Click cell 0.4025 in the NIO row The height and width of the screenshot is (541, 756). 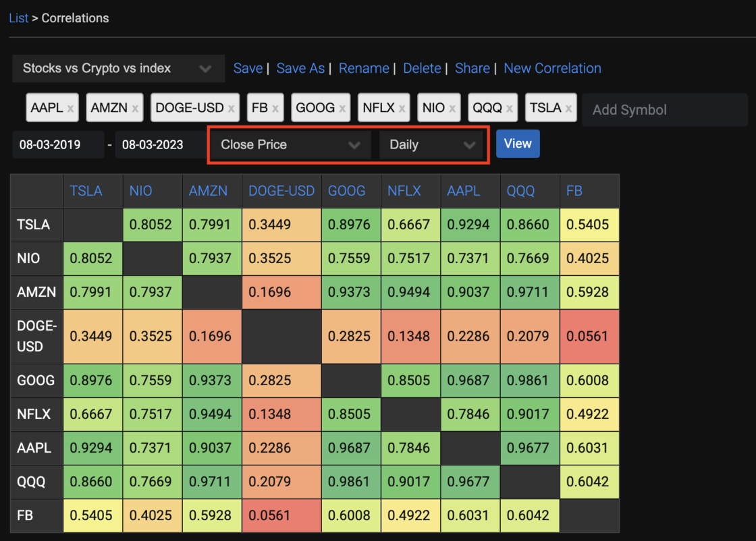pyautogui.click(x=589, y=258)
